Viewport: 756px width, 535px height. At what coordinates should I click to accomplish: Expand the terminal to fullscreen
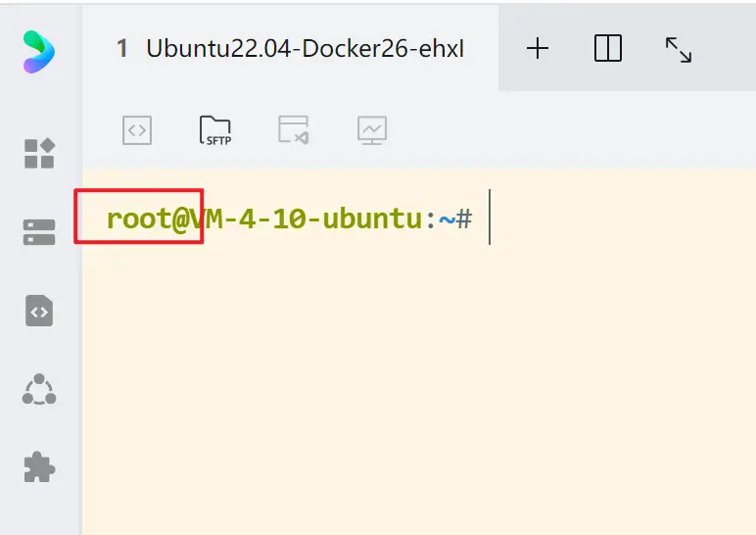click(679, 49)
